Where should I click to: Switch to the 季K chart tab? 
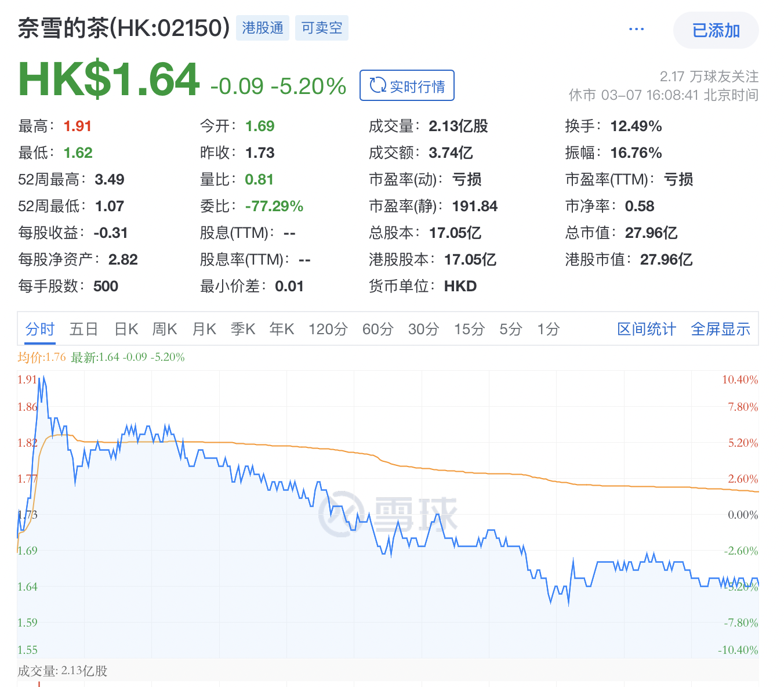[x=243, y=329]
